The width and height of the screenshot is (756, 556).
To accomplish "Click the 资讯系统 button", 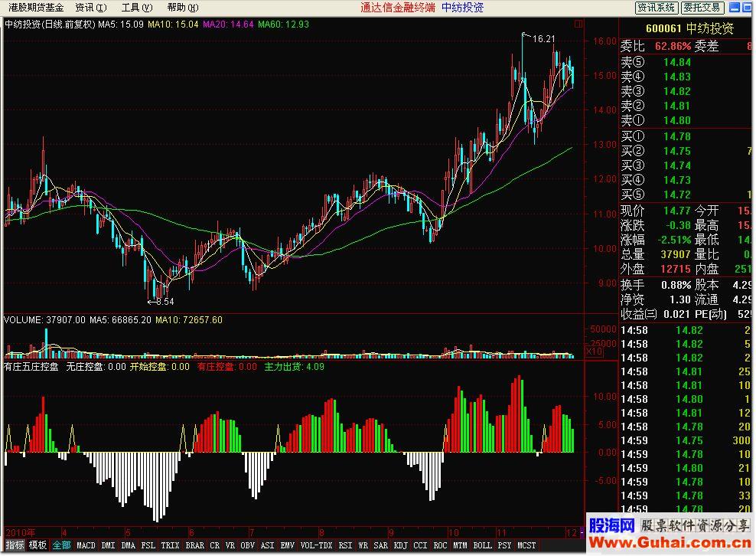I will [x=657, y=7].
